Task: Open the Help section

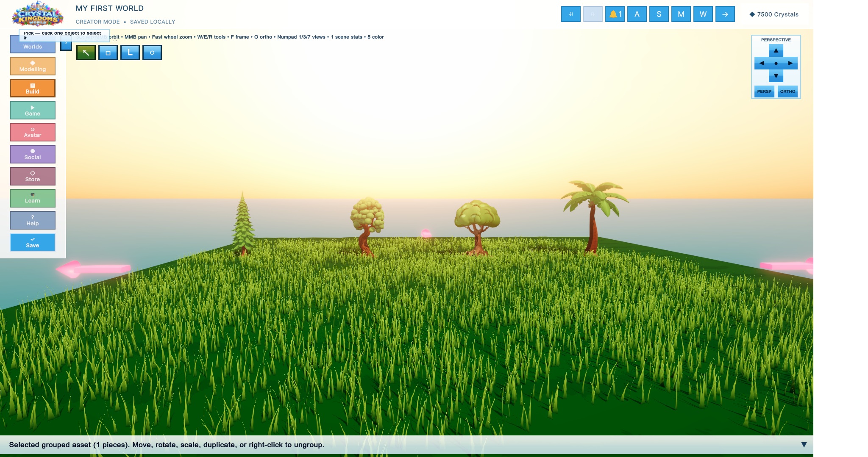Action: coord(33,220)
